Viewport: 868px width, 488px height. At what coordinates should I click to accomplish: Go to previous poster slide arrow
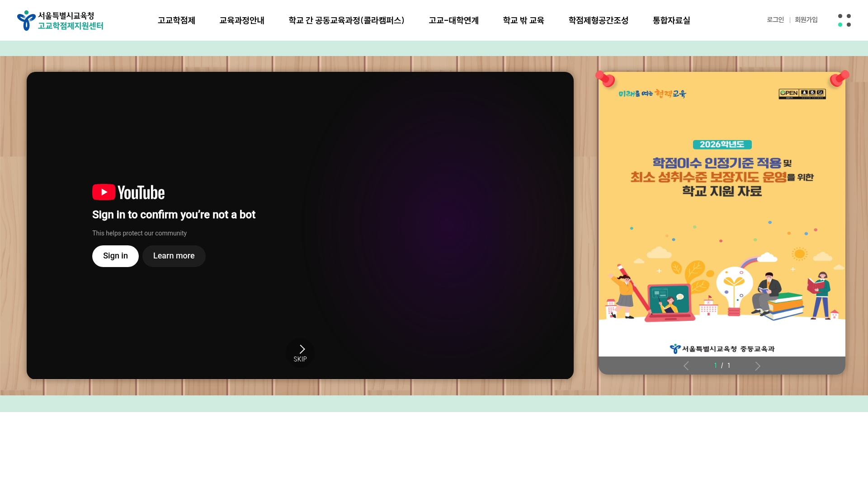point(686,366)
